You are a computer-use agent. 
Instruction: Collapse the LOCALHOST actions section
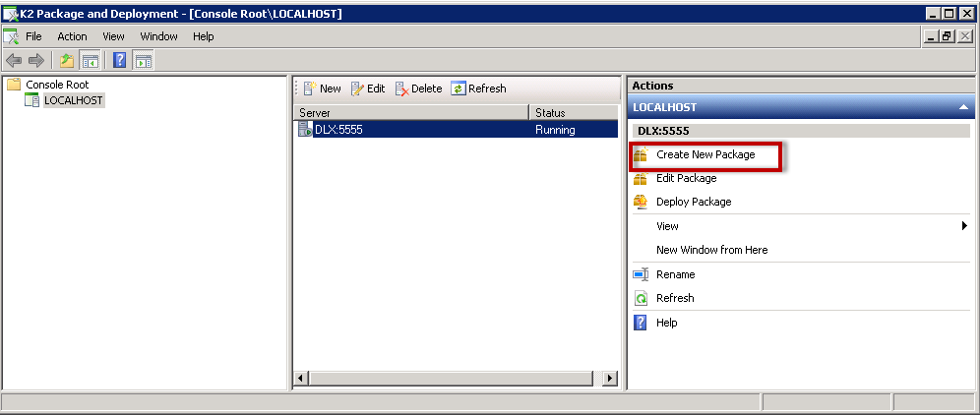[x=963, y=107]
